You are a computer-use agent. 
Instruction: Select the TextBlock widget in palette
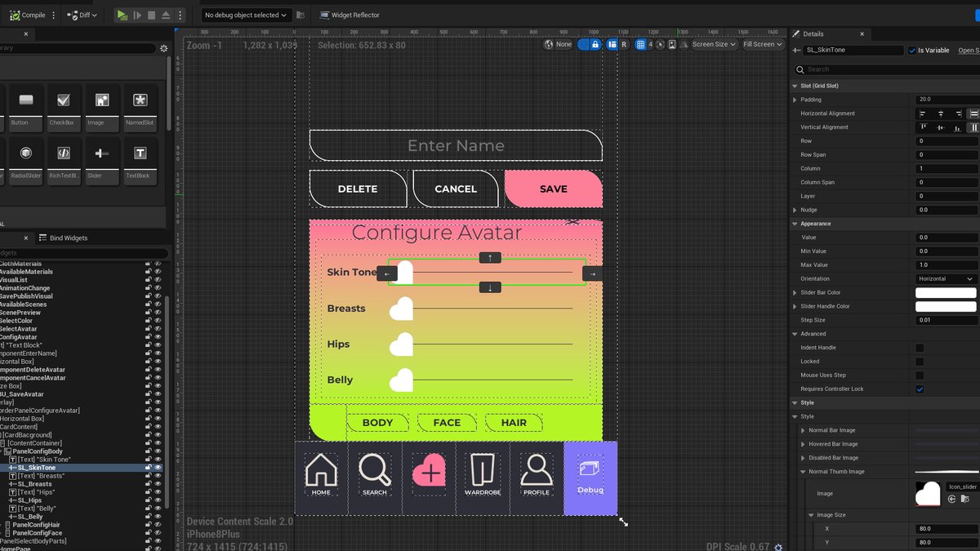pos(140,161)
